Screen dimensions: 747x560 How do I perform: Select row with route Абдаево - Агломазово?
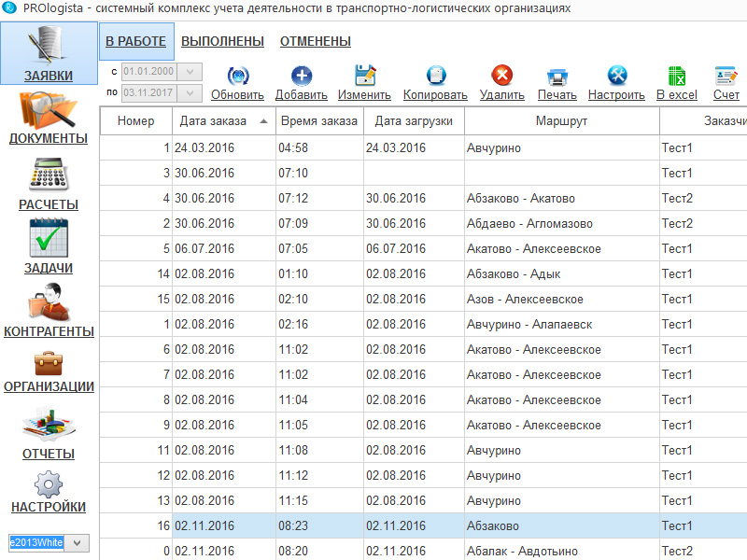coord(423,223)
